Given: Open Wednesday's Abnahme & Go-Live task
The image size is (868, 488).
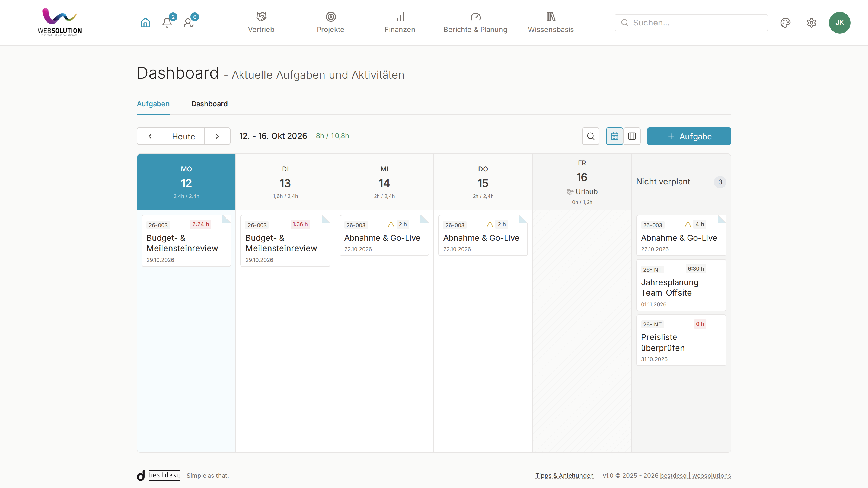Looking at the screenshot, I should coord(384,235).
